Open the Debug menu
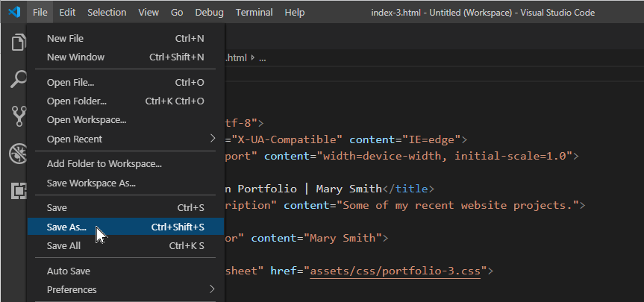Viewport: 644px width, 302px height. click(x=210, y=13)
